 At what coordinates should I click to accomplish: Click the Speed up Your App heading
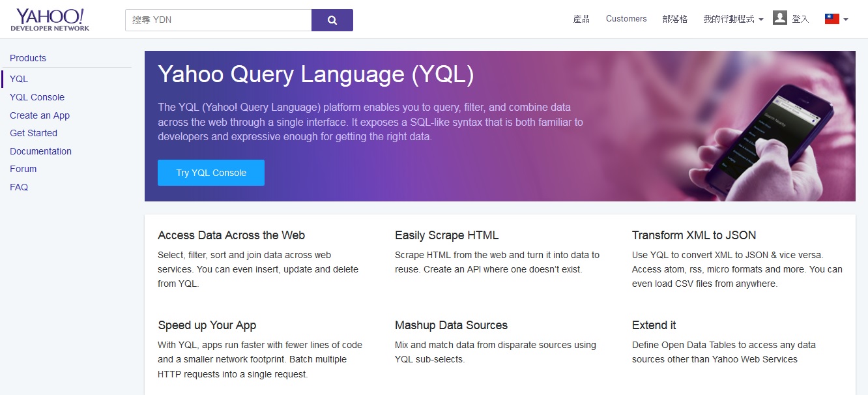[207, 325]
